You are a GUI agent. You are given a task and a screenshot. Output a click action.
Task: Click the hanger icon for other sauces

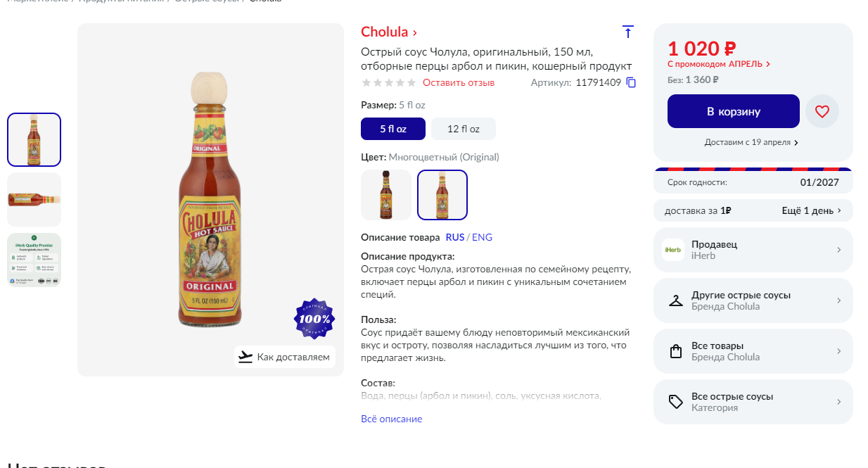click(675, 301)
